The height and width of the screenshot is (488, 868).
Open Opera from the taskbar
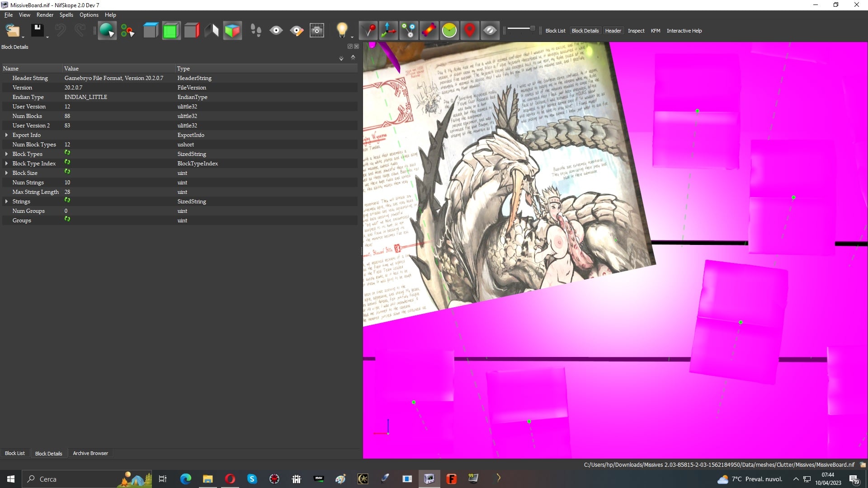click(230, 479)
